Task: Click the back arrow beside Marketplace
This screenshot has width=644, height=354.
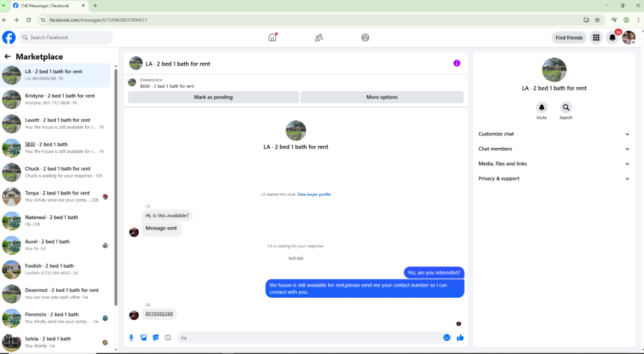Action: click(x=7, y=57)
